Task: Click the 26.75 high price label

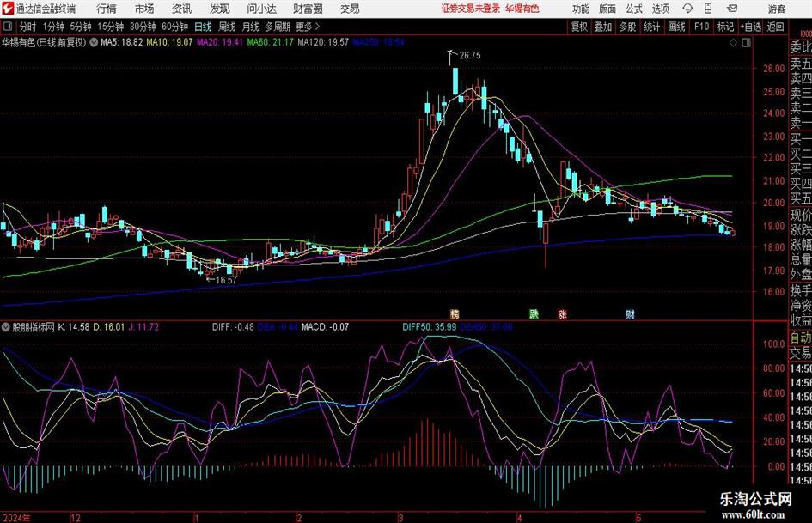Action: click(x=470, y=56)
